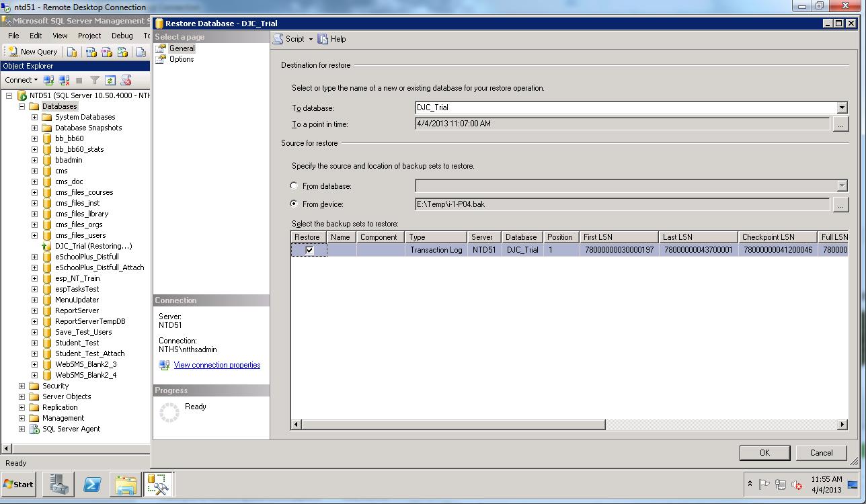Click the Windows Explorer taskbar icon
Image resolution: width=866 pixels, height=504 pixels.
[125, 484]
